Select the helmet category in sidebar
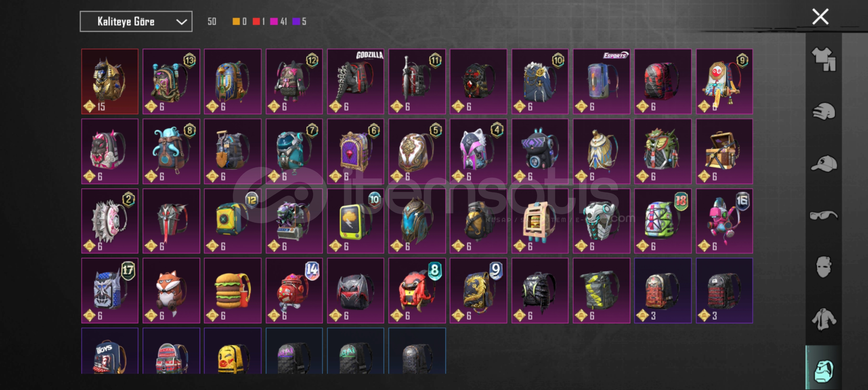868x390 pixels. pos(824,111)
